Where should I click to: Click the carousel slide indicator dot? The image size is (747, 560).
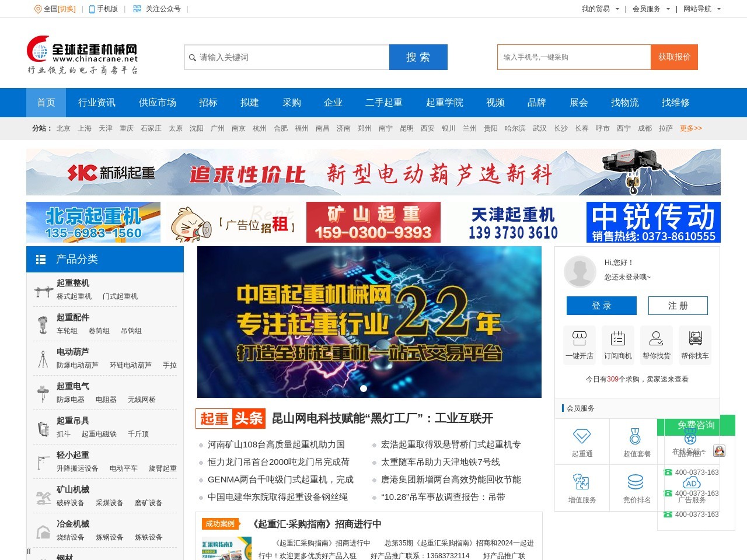pos(364,388)
